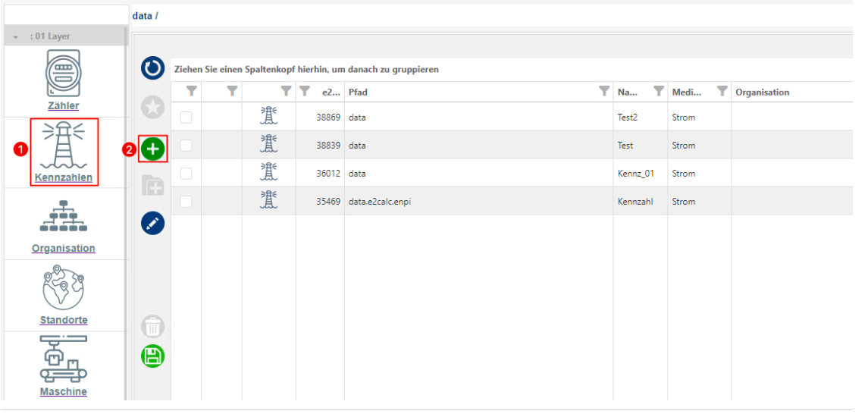Image resolution: width=868 pixels, height=414 pixels.
Task: Collapse the 01 Layer section
Action: pyautogui.click(x=15, y=37)
